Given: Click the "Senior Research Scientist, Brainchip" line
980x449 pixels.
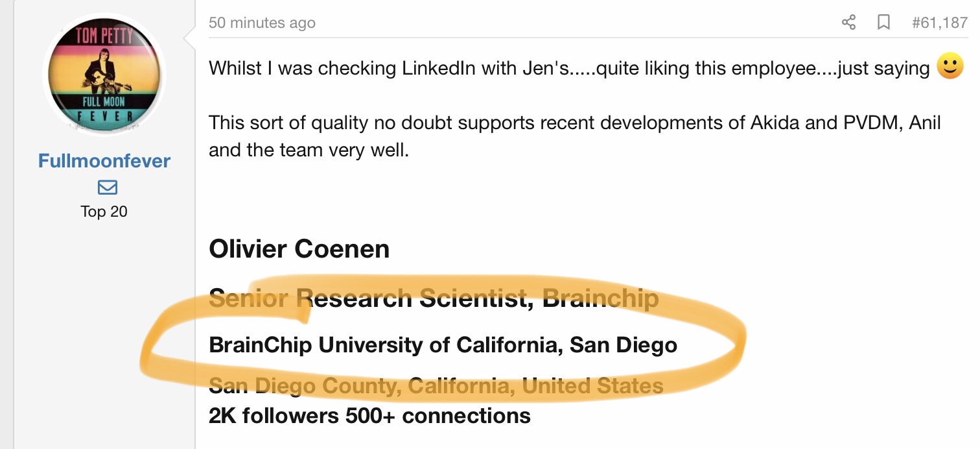Looking at the screenshot, I should click(434, 298).
